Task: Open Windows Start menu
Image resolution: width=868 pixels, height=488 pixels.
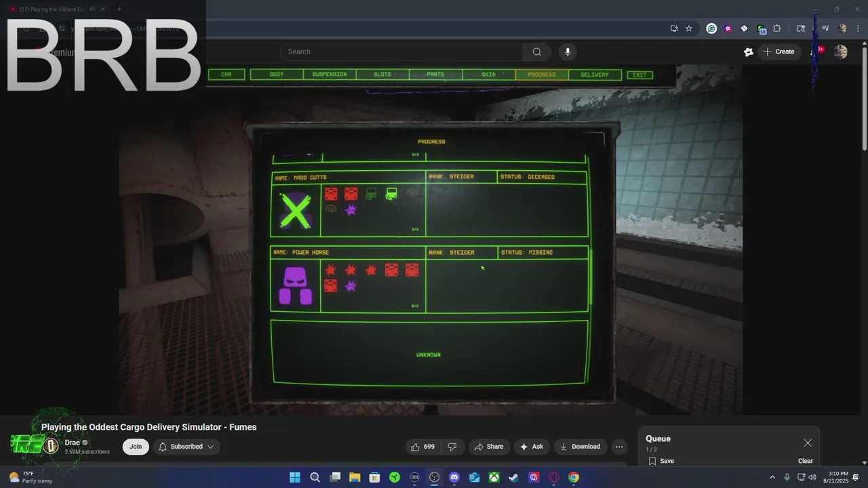Action: (295, 477)
